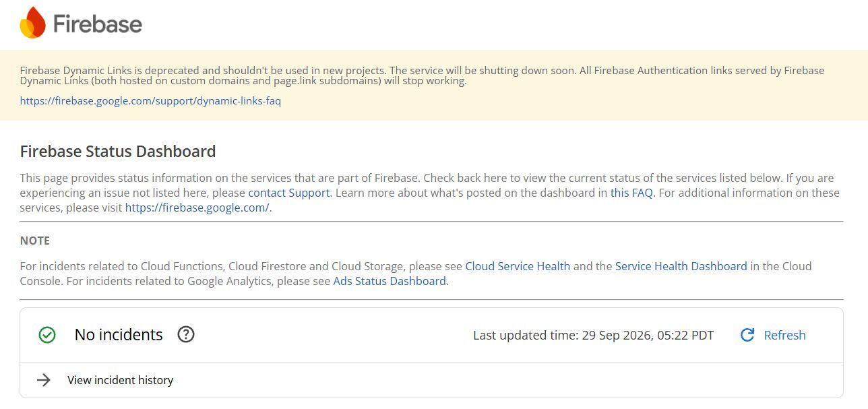Screen dimensions: 868x409
Task: Click the circular refresh arrow icon
Action: pos(747,335)
